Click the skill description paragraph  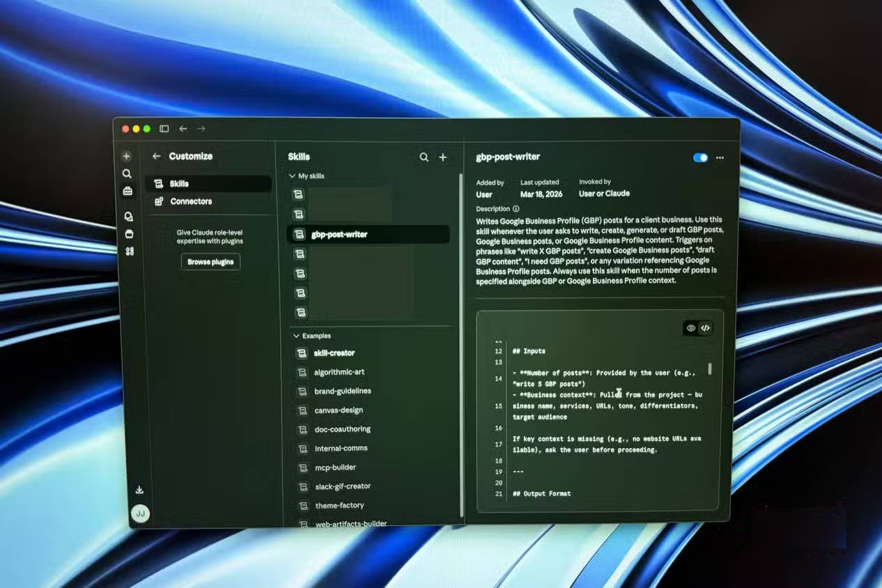pyautogui.click(x=601, y=250)
